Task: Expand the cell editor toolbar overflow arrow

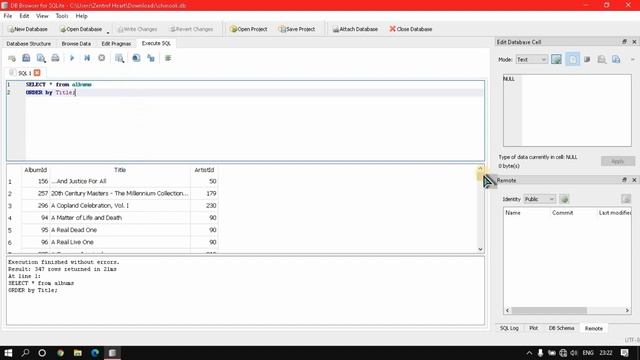Action: coord(633,60)
